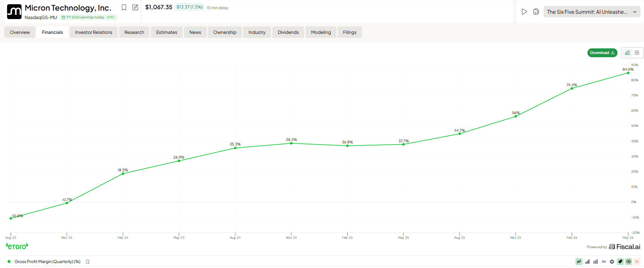Switch to the News tab

[195, 32]
